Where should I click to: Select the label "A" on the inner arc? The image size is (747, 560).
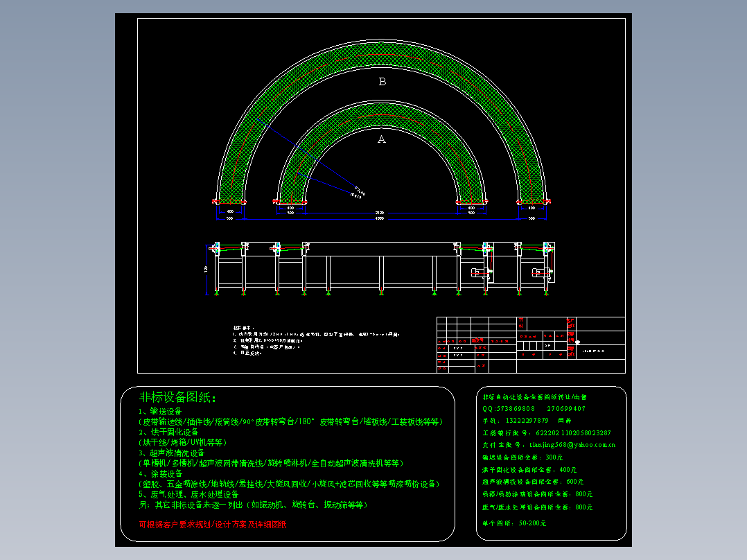point(381,139)
